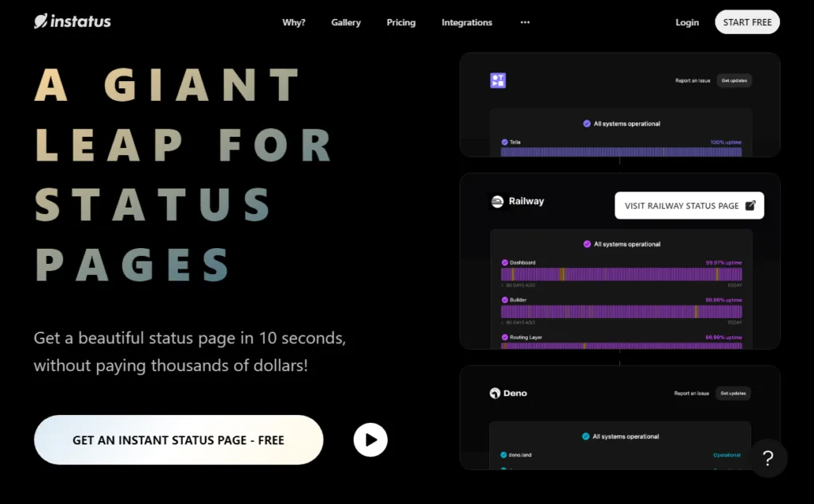Click the Routing Layer status check icon
This screenshot has height=504, width=814.
coord(505,337)
